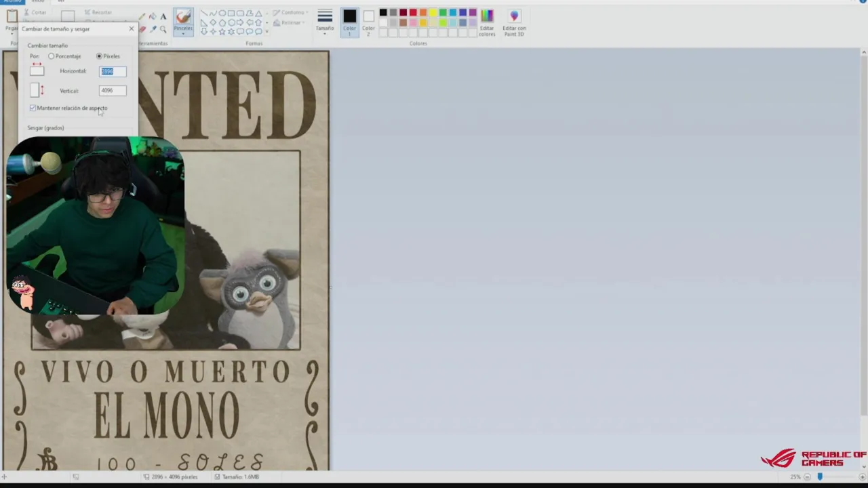Expand the Pinceles dropdown arrow
Viewport: 868px width, 488px height.
pyautogui.click(x=183, y=34)
